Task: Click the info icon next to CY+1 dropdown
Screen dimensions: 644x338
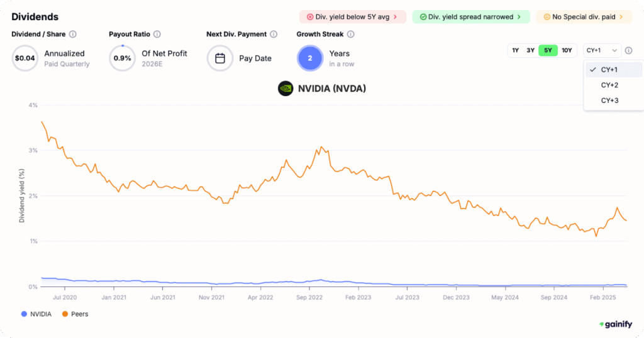Action: point(628,50)
